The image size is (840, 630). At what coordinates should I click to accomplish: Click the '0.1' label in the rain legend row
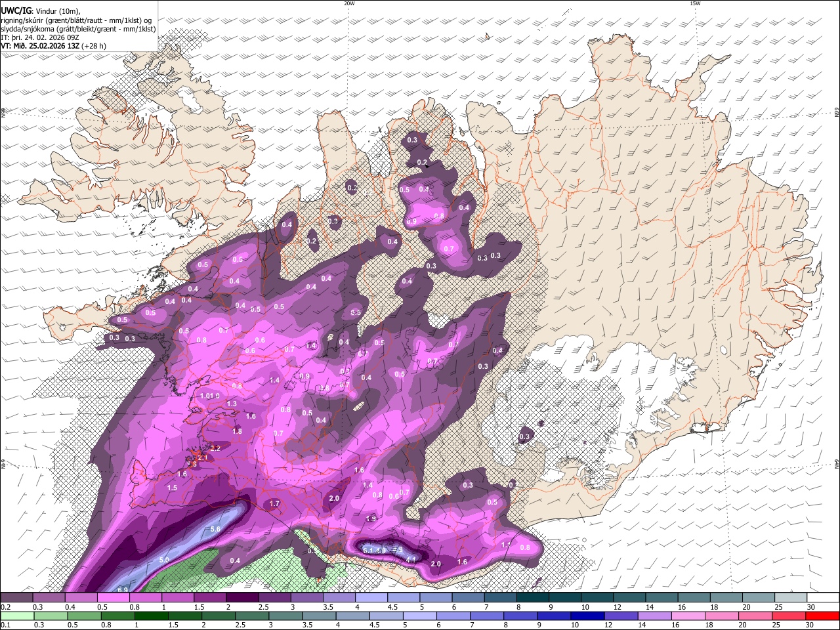(x=5, y=625)
